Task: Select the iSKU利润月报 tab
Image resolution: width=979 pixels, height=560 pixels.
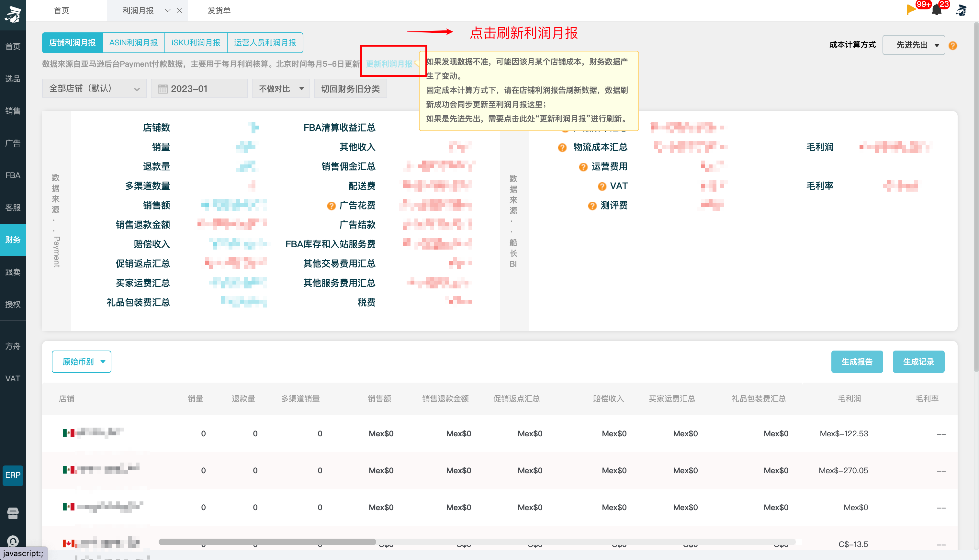Action: (196, 42)
